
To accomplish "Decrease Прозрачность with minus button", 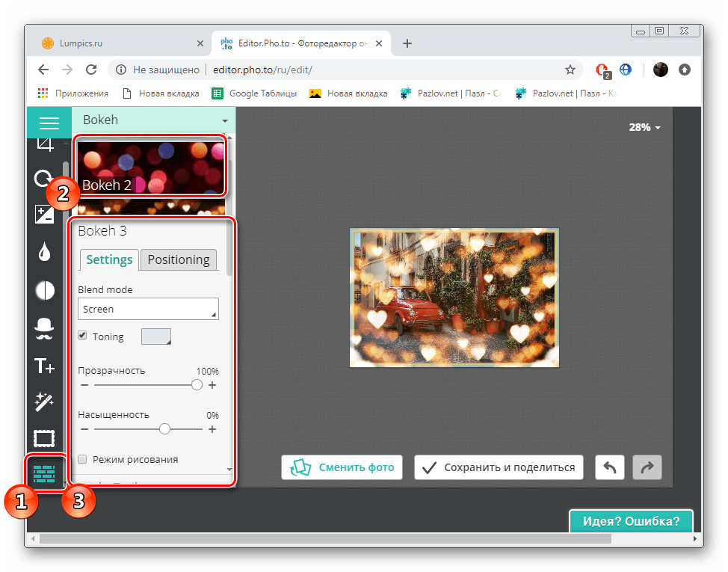I will [84, 385].
